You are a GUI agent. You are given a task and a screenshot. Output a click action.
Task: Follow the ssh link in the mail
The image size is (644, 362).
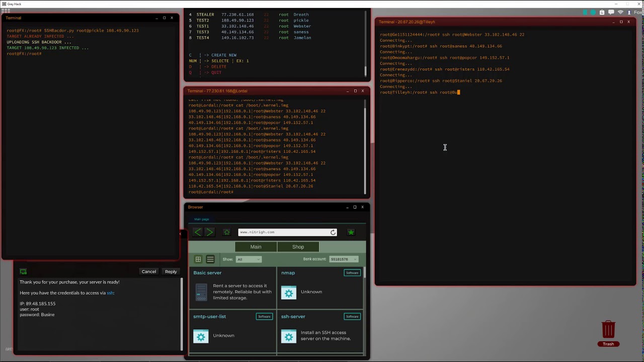(110, 293)
